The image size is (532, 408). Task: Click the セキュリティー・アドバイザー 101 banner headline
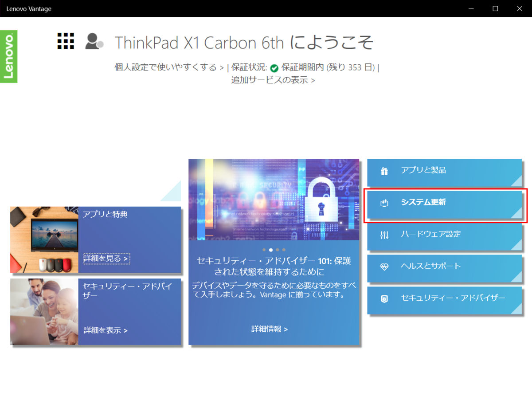click(x=274, y=266)
